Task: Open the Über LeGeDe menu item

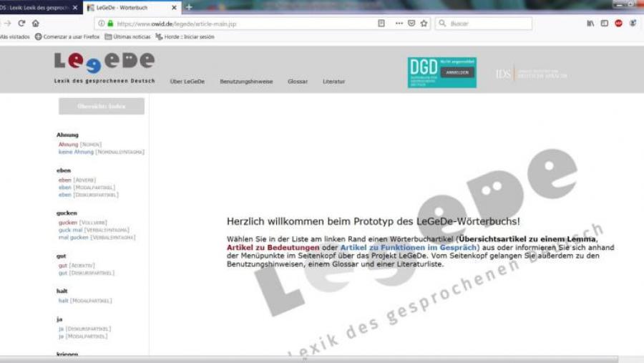Action: pyautogui.click(x=187, y=82)
